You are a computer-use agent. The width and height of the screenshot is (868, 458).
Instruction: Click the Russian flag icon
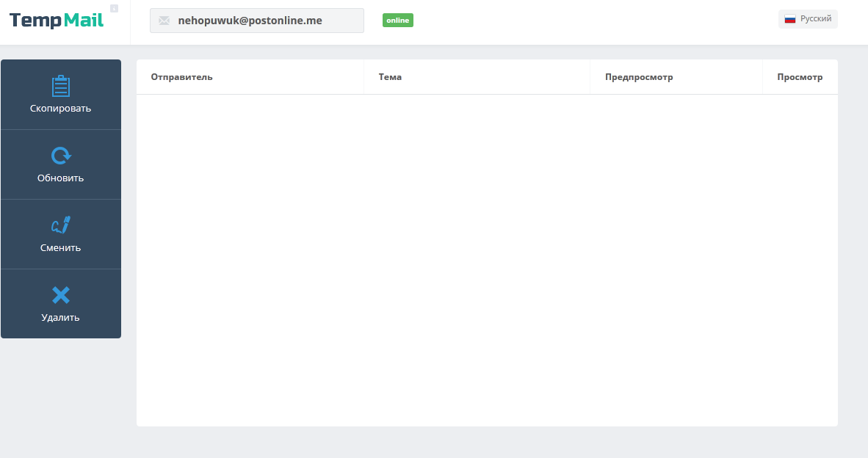pyautogui.click(x=790, y=19)
